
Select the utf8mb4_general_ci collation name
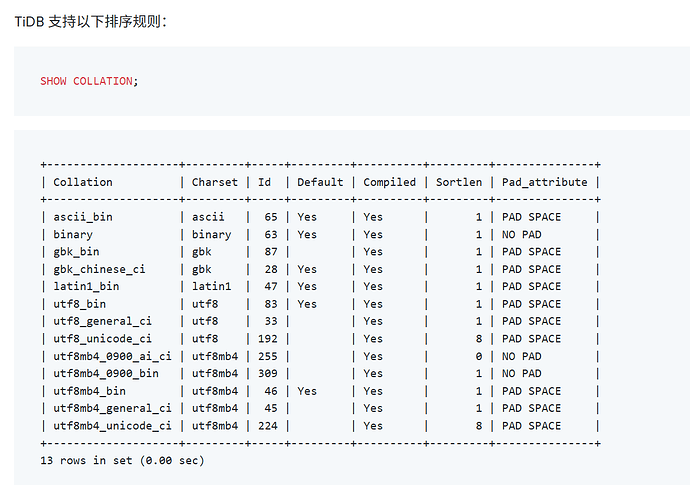click(x=112, y=408)
